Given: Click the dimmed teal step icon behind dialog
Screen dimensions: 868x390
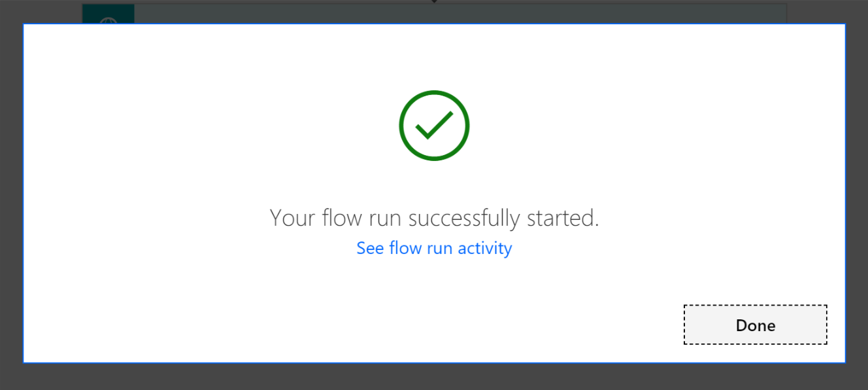Looking at the screenshot, I should 108,14.
